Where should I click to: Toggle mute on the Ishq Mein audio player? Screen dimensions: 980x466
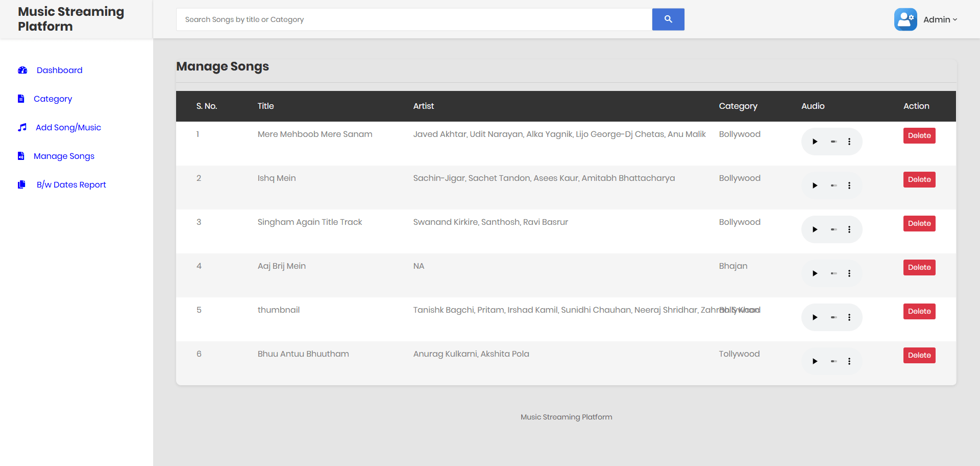click(833, 185)
